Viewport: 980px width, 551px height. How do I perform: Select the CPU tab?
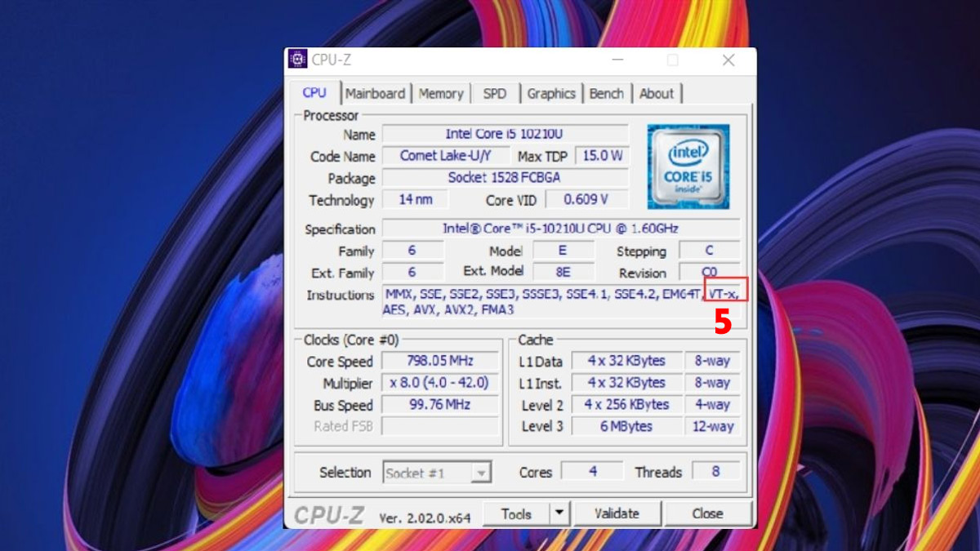coord(314,92)
